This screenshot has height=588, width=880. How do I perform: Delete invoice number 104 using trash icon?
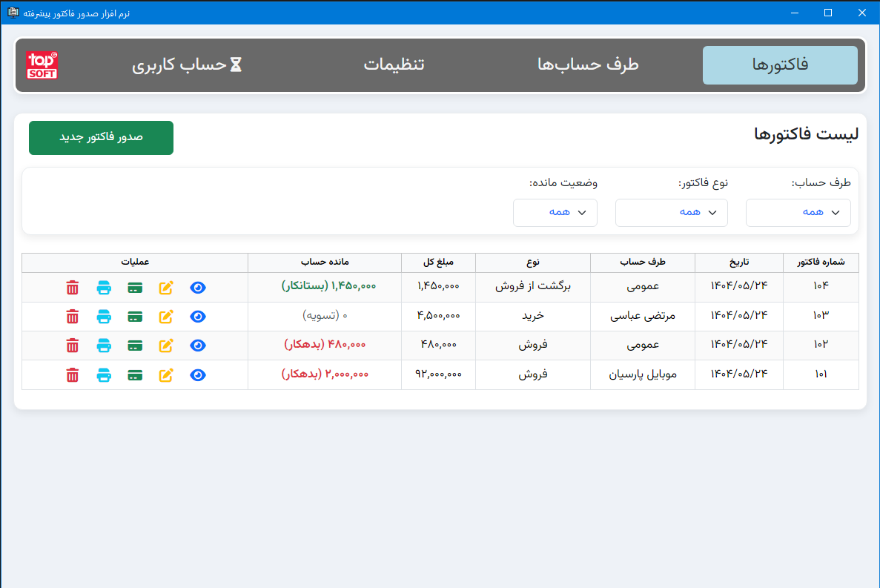[72, 287]
